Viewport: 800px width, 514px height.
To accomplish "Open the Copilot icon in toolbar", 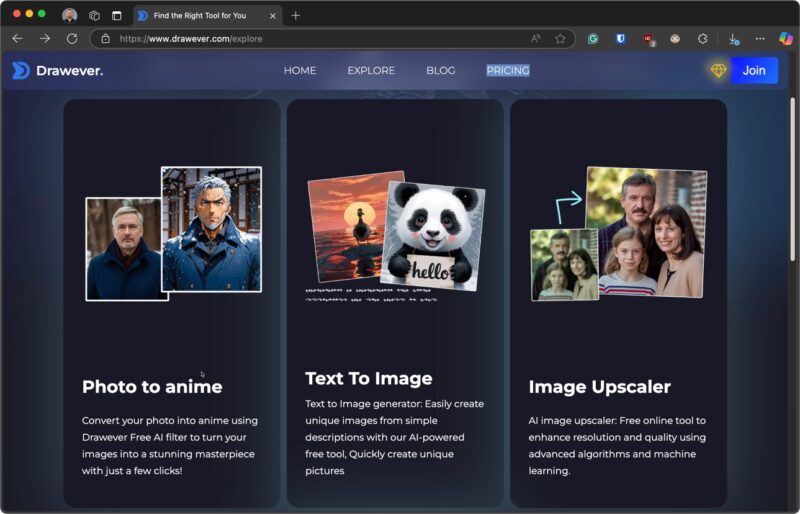I will pos(786,38).
